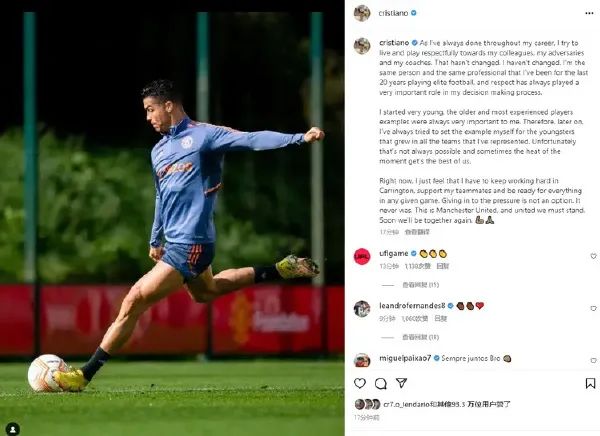Click the football training photo

tap(172, 218)
